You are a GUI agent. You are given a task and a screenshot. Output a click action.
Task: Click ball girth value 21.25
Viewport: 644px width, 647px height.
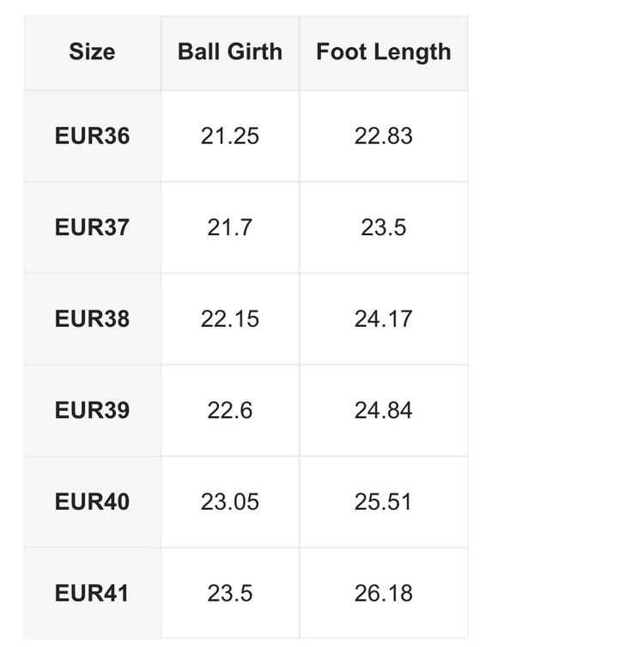click(x=229, y=136)
